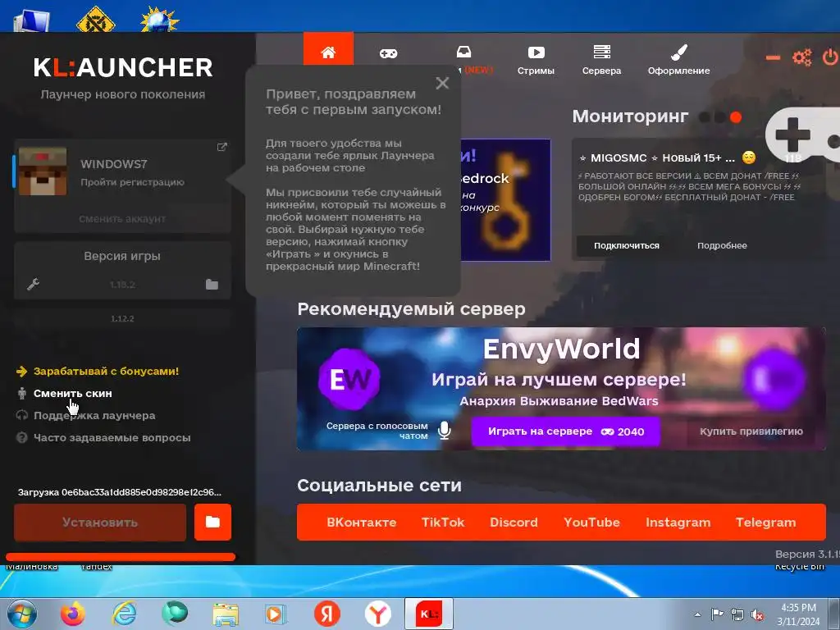
Task: Click the orange power exit icon
Action: pos(830,57)
